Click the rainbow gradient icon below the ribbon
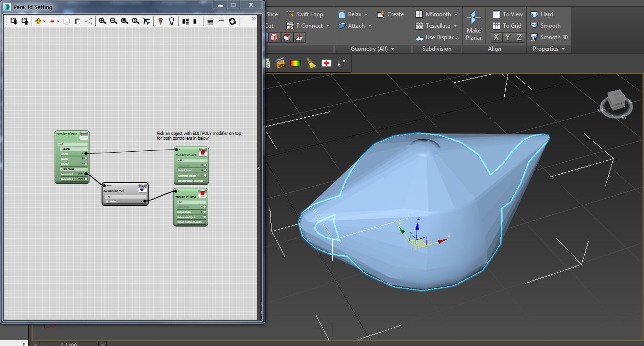This screenshot has height=346, width=644. (x=296, y=62)
